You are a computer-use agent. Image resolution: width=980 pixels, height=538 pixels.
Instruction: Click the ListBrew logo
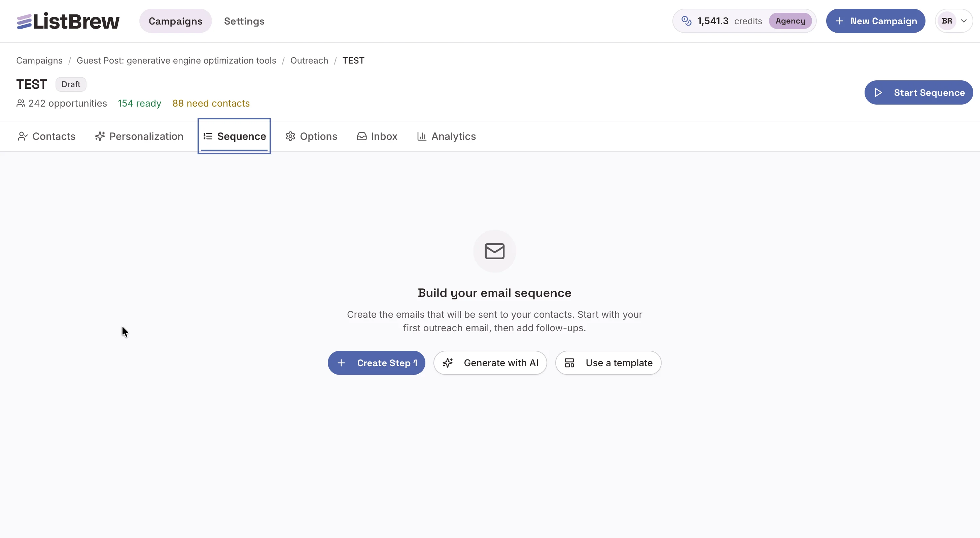[68, 21]
